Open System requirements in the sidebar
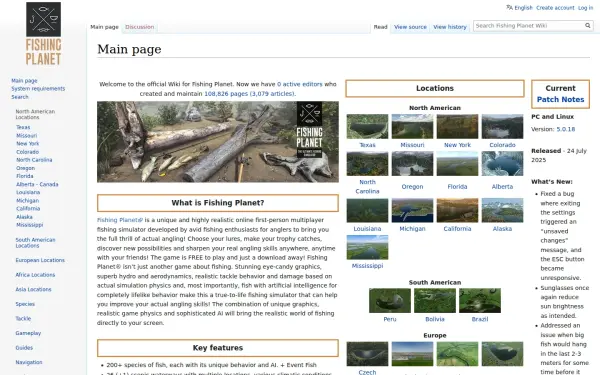 click(x=38, y=88)
